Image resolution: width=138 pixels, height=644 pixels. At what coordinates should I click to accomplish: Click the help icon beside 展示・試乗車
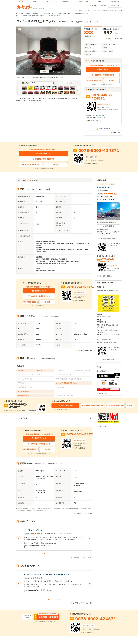click(x=27, y=231)
